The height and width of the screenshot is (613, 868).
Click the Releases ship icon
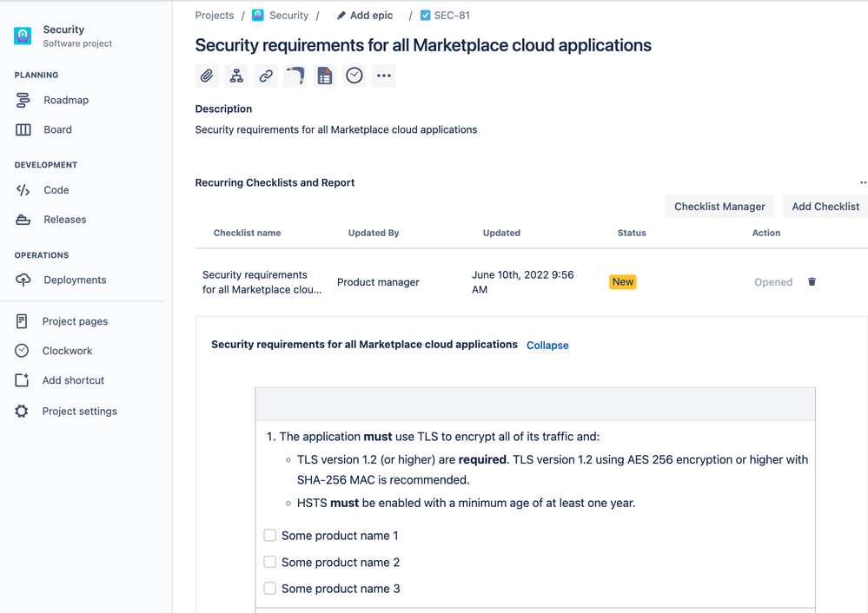tap(23, 220)
